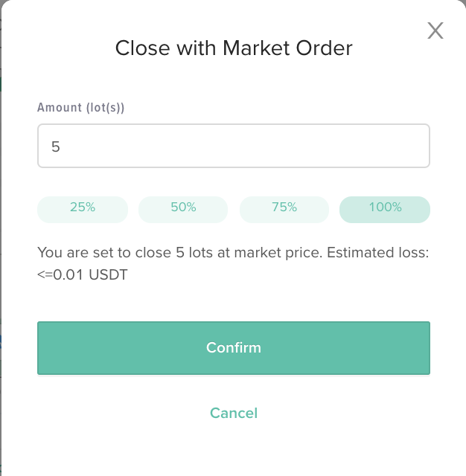
Task: Click the 'Amount (lot(s))' label
Action: coord(81,107)
